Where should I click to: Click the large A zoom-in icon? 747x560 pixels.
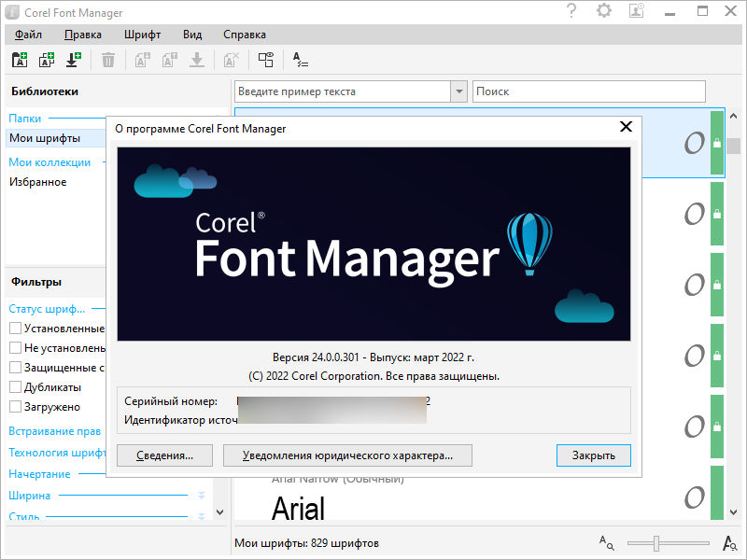pos(730,542)
